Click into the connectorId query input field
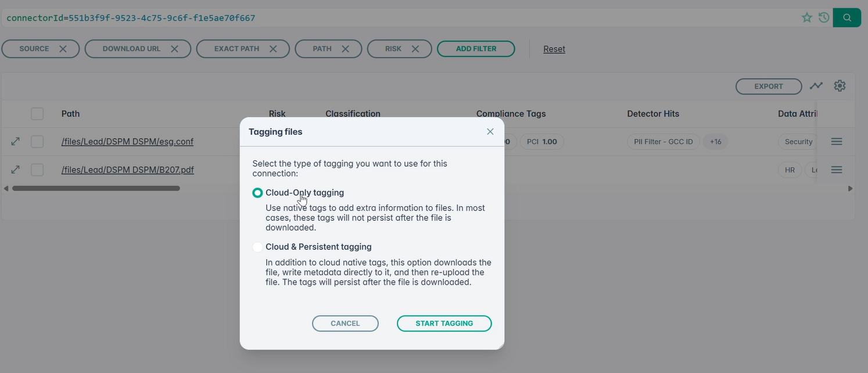The width and height of the screenshot is (868, 373). click(401, 18)
